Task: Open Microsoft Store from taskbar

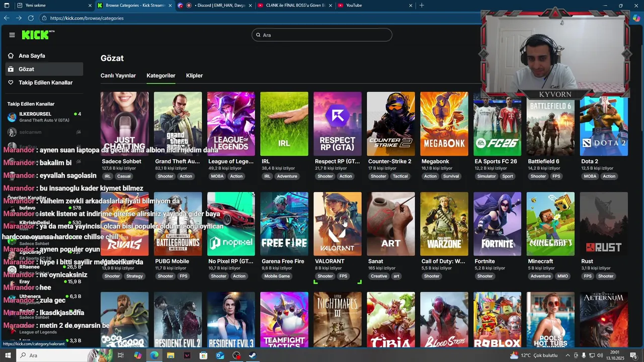Action: [x=203, y=355]
